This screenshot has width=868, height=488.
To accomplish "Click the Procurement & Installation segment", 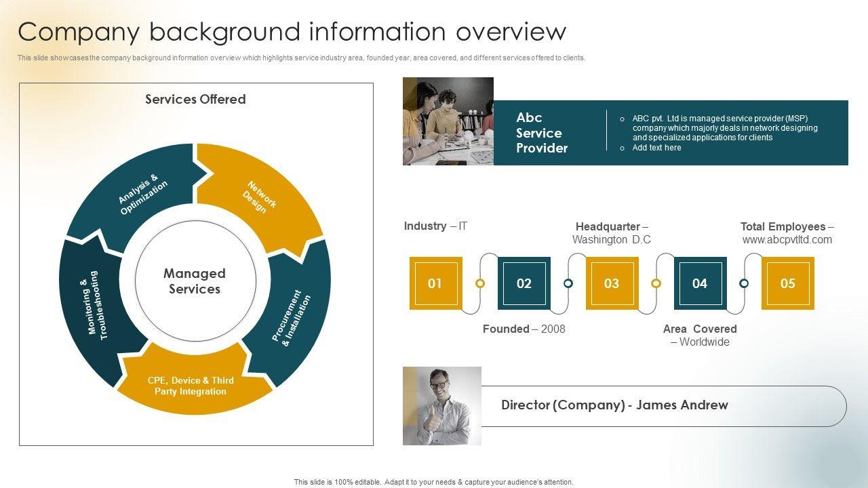I will coord(292,319).
